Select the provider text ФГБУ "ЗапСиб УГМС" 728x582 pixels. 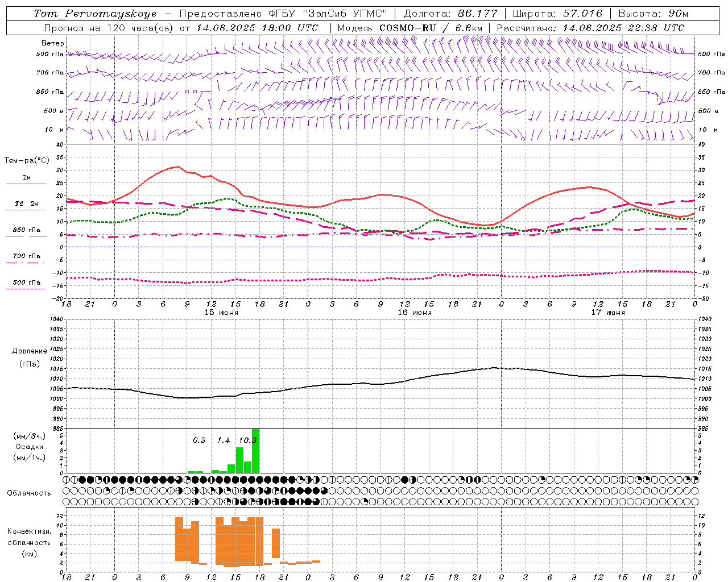[x=328, y=14]
